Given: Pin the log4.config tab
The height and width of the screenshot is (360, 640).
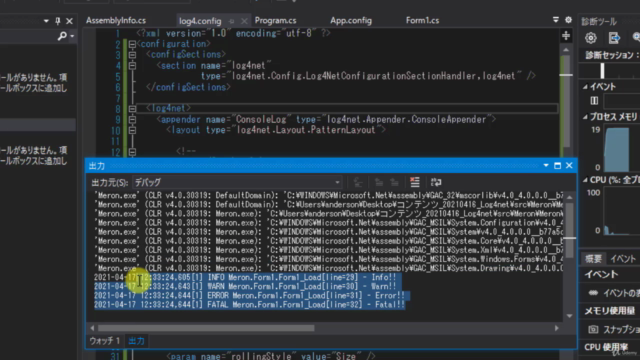Looking at the screenshot, I should (231, 21).
